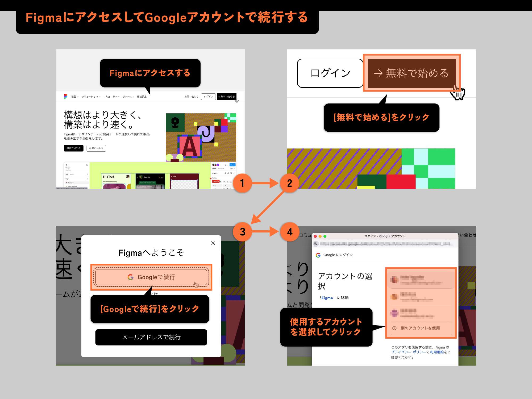Select the third account in the Google list

click(421, 313)
